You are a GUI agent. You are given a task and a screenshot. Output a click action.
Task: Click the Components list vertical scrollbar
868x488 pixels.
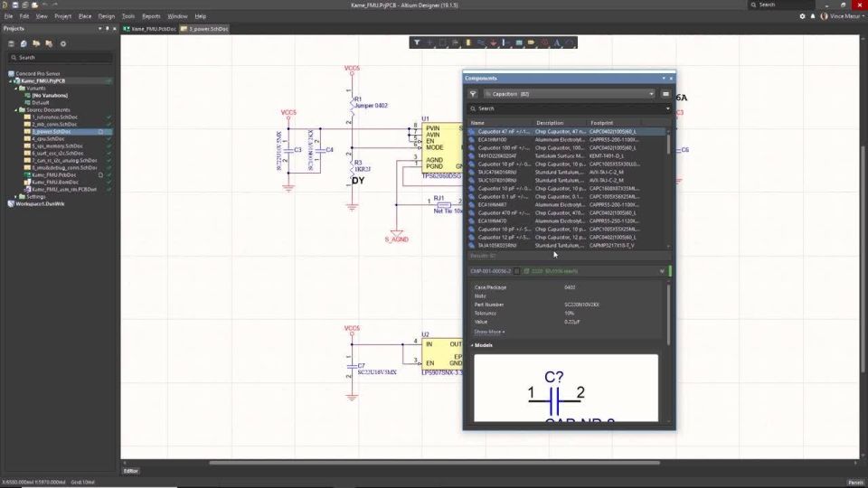click(668, 144)
